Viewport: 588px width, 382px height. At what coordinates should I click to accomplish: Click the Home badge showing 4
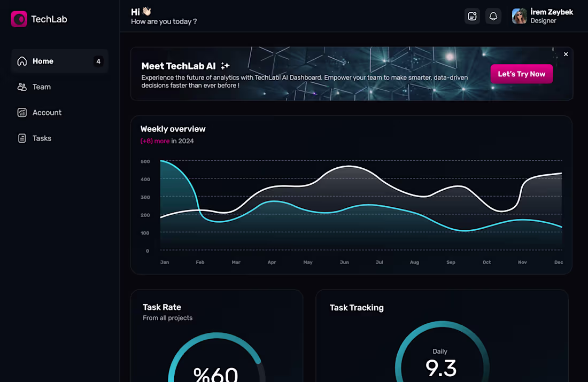click(x=98, y=61)
